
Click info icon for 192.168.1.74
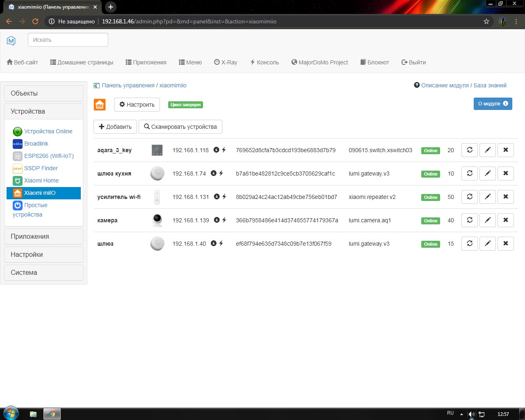tap(214, 173)
